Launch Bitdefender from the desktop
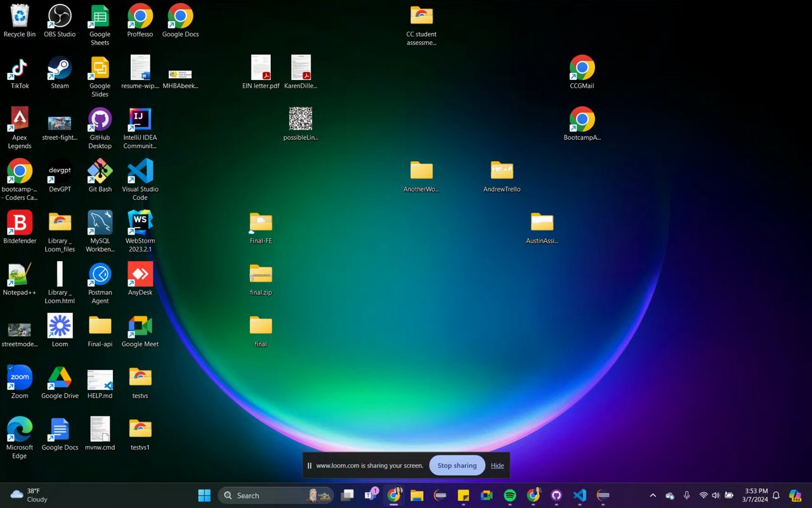The width and height of the screenshot is (812, 508). (20, 227)
